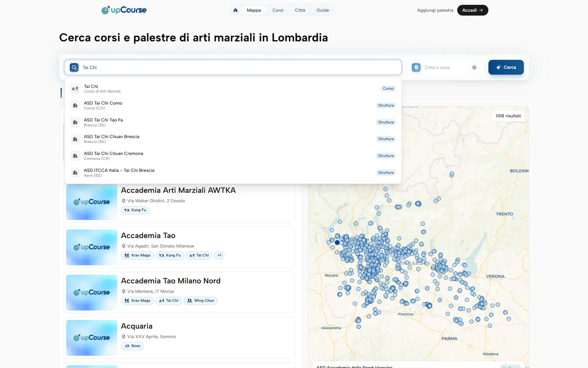Click the +1 more tags chip
The width and height of the screenshot is (588, 368).
tap(219, 255)
